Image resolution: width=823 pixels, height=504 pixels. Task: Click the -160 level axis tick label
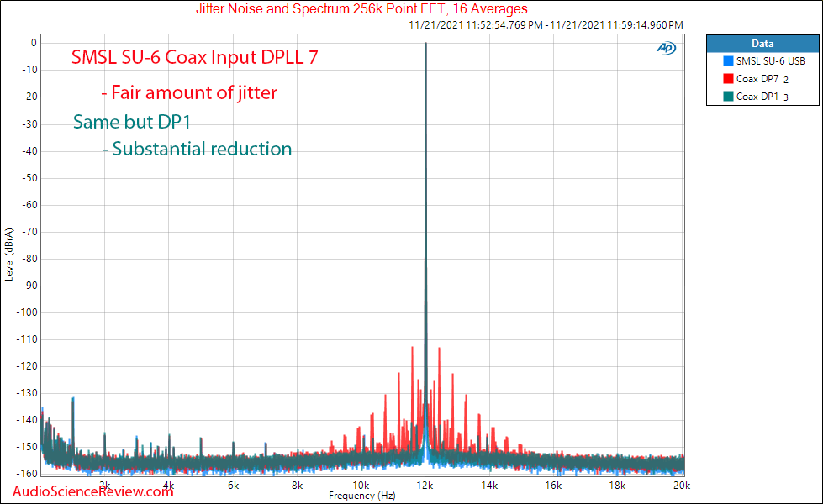[27, 474]
